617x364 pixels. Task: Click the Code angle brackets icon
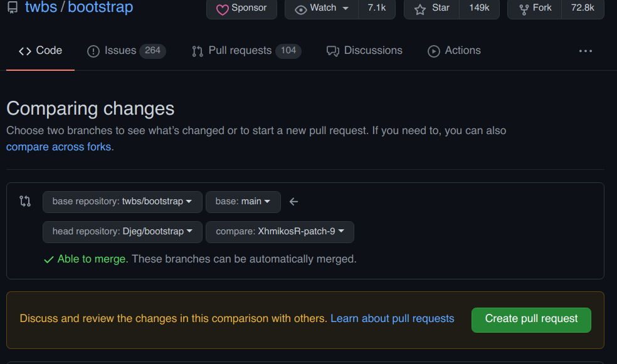(25, 51)
